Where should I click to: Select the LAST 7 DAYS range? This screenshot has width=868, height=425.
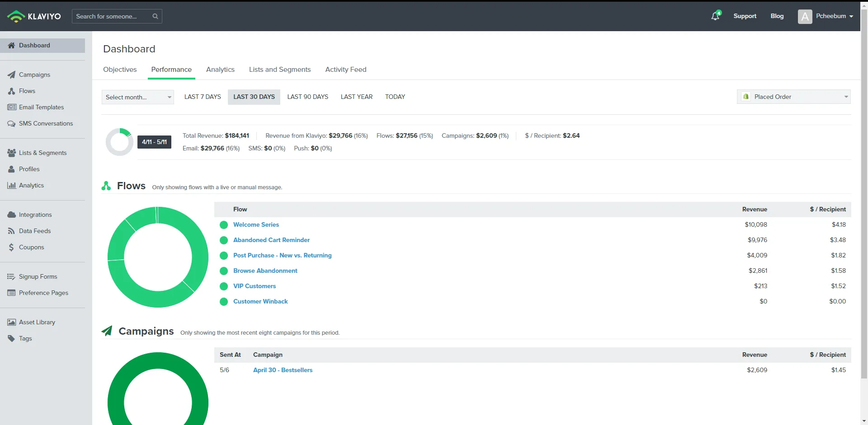(203, 97)
